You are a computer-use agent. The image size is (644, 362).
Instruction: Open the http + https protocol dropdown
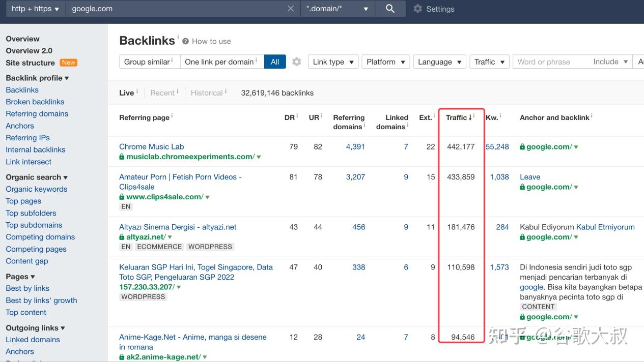click(36, 9)
